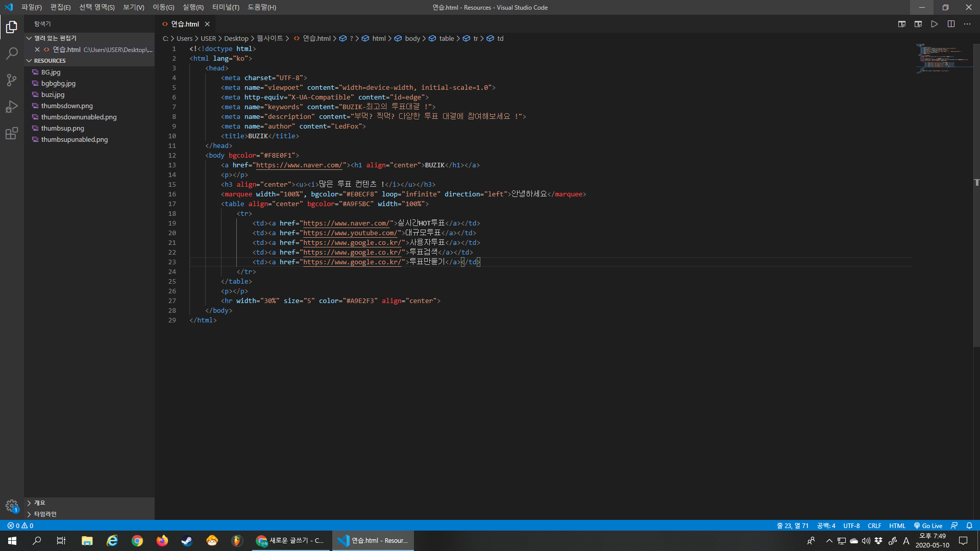
Task: Expand the 개요 outline section
Action: [x=39, y=503]
